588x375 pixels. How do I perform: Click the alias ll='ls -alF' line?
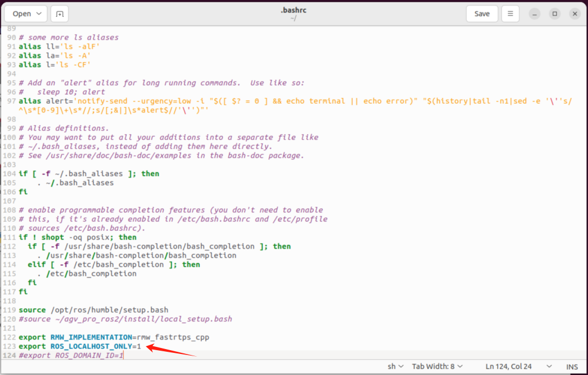click(x=59, y=46)
